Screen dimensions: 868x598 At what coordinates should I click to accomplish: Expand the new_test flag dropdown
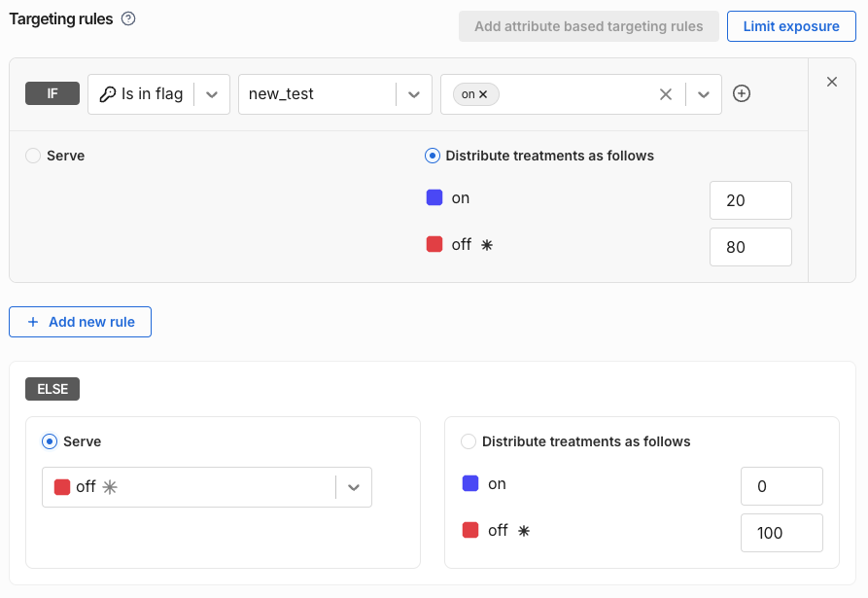point(414,94)
